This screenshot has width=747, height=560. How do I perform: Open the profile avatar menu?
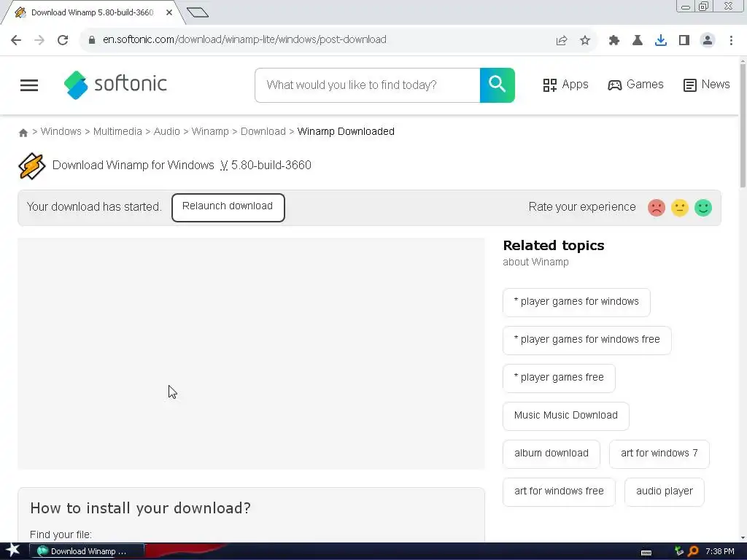tap(708, 41)
